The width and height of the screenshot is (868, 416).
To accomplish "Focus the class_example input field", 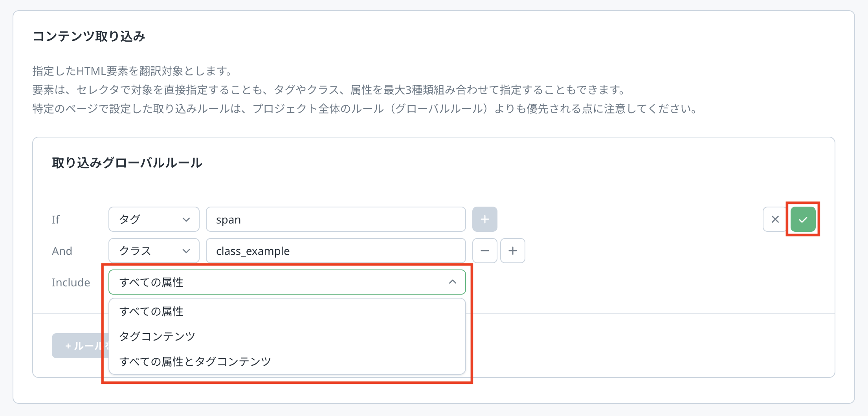I will pyautogui.click(x=336, y=251).
